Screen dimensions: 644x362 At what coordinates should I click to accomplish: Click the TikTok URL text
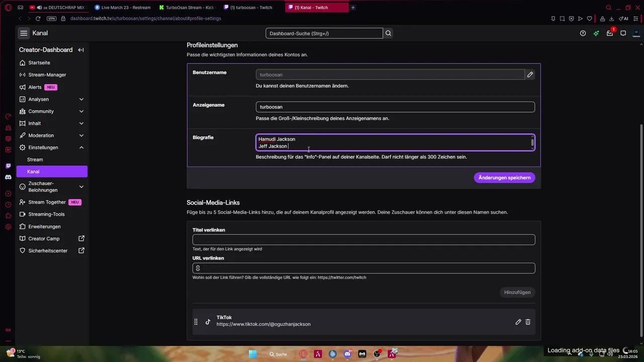coord(263,324)
